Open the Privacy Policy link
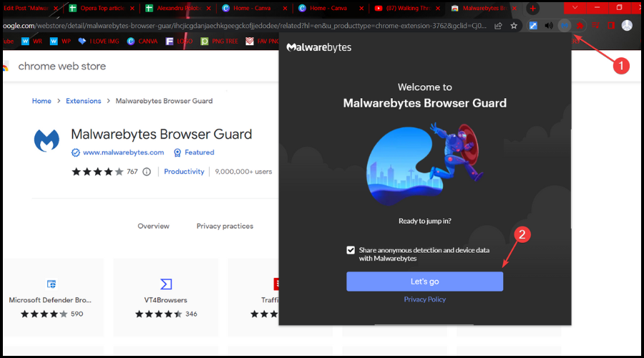The width and height of the screenshot is (644, 358). [x=424, y=299]
